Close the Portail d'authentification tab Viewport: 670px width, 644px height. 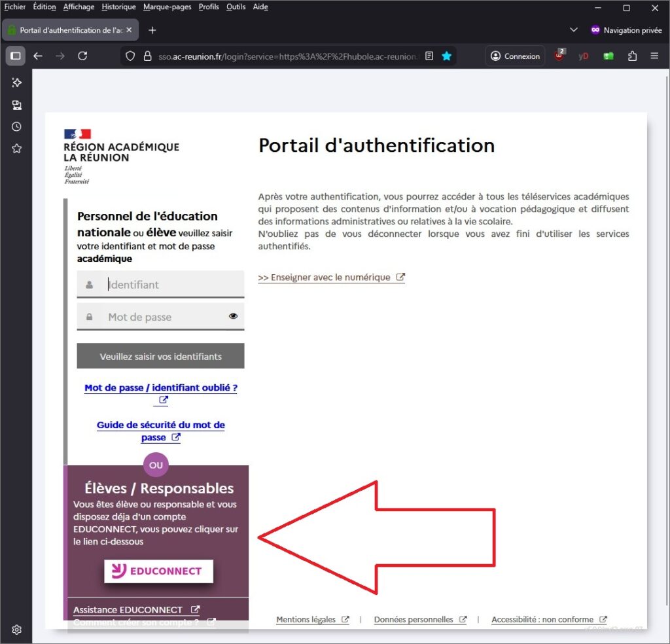[129, 30]
